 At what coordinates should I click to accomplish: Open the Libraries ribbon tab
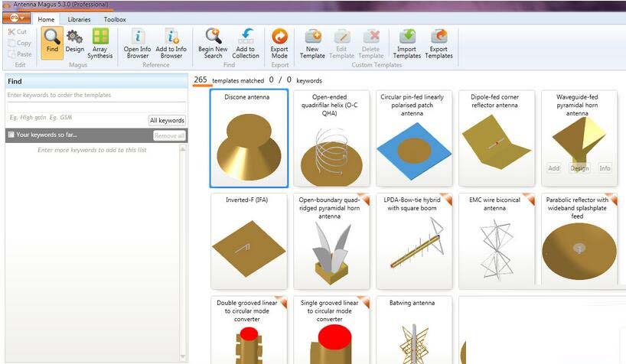coord(79,19)
